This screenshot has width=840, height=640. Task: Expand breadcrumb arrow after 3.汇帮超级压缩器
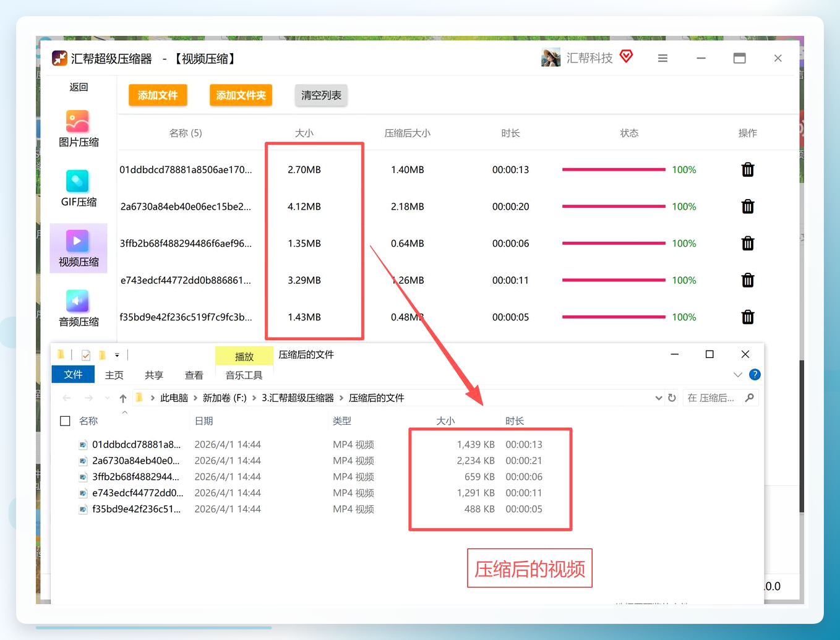pos(341,398)
